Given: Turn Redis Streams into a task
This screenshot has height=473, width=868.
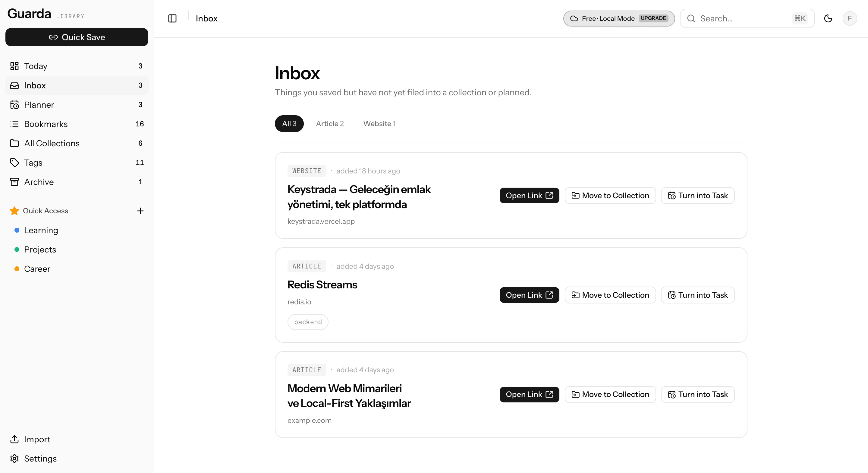Looking at the screenshot, I should [x=697, y=295].
